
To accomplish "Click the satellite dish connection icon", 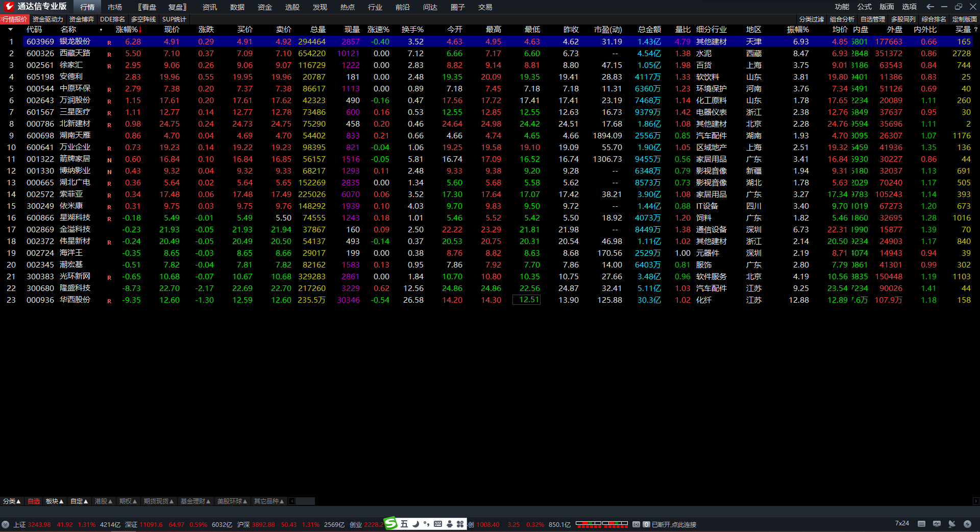I will (952, 524).
